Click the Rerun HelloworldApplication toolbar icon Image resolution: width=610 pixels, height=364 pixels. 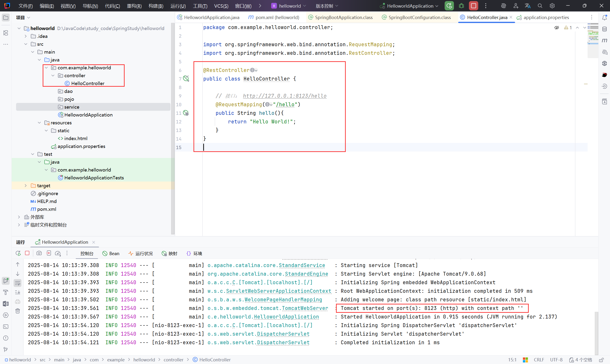449,6
